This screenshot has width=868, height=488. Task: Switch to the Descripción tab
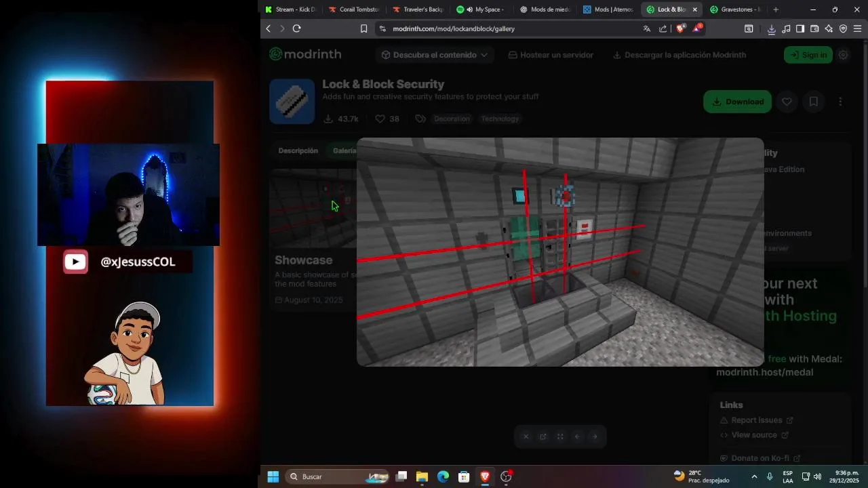(x=298, y=150)
